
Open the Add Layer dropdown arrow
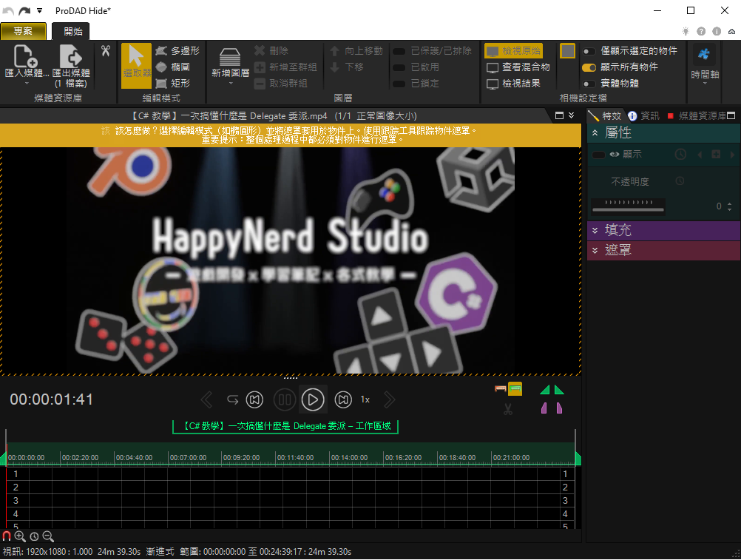click(231, 84)
